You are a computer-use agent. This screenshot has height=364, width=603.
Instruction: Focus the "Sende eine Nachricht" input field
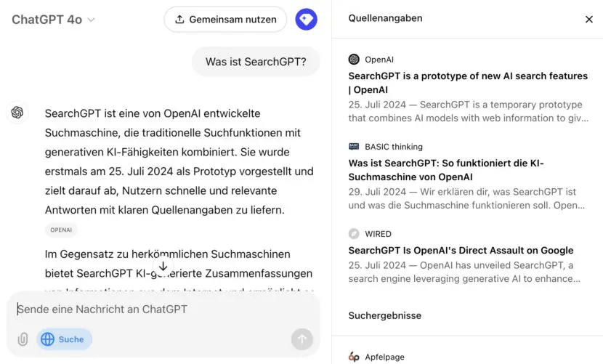160,310
